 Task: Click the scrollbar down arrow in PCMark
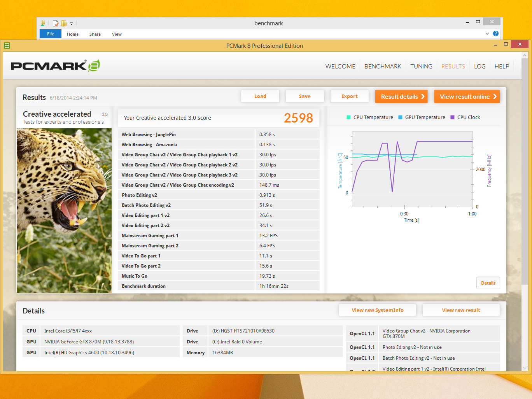pyautogui.click(x=525, y=368)
